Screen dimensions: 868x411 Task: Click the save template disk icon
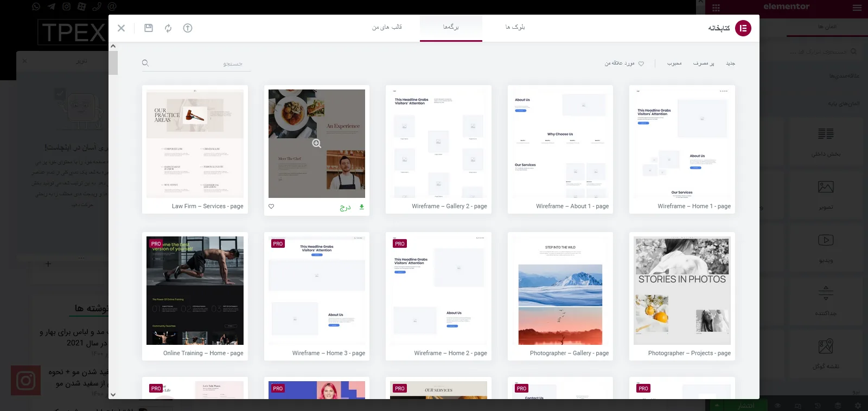point(149,28)
